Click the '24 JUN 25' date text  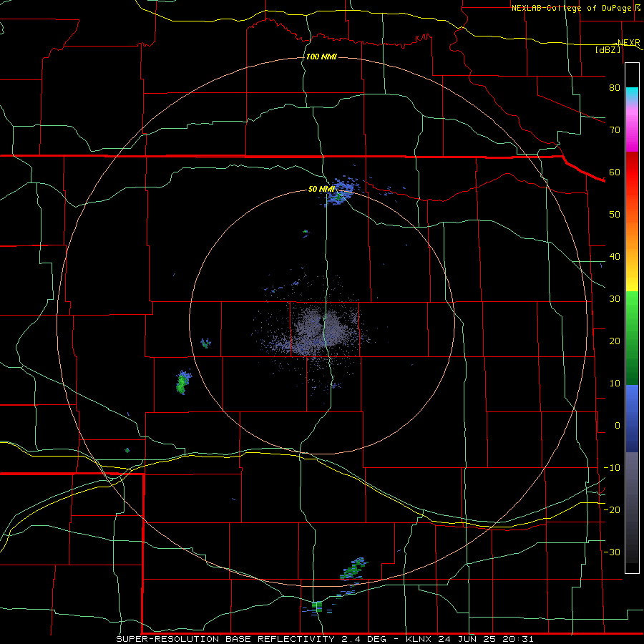coord(466,639)
